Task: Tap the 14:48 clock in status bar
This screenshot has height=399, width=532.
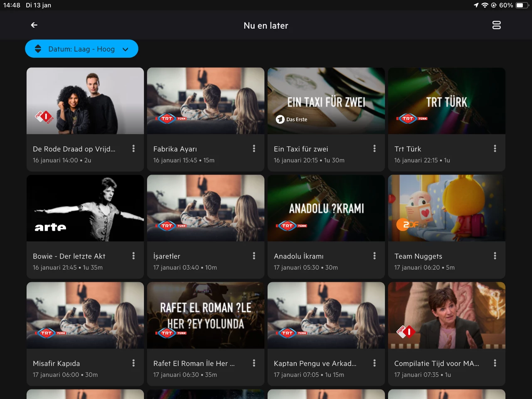Action: (12, 5)
